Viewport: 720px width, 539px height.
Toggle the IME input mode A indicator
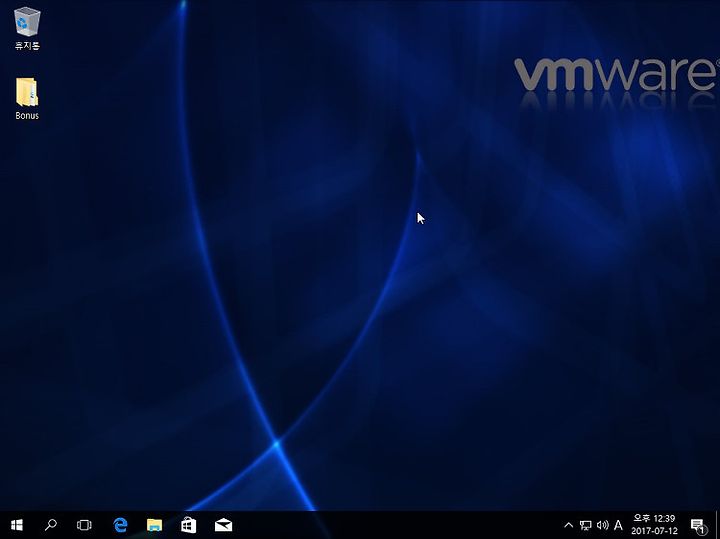pyautogui.click(x=618, y=525)
